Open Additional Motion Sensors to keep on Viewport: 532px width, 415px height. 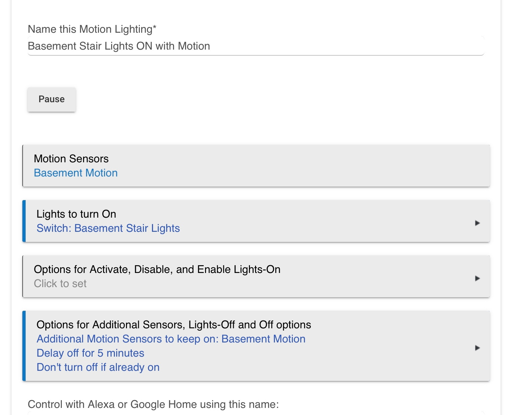[171, 339]
